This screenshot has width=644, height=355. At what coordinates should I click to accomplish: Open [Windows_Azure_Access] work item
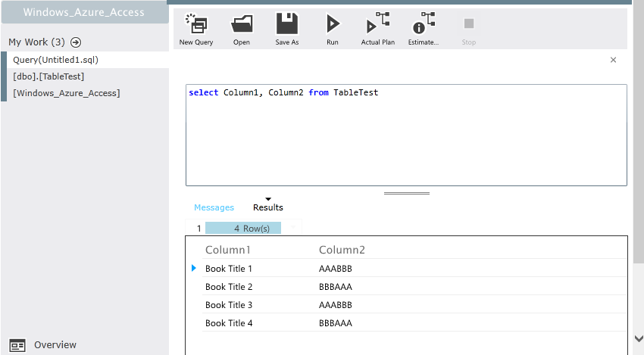(x=67, y=93)
